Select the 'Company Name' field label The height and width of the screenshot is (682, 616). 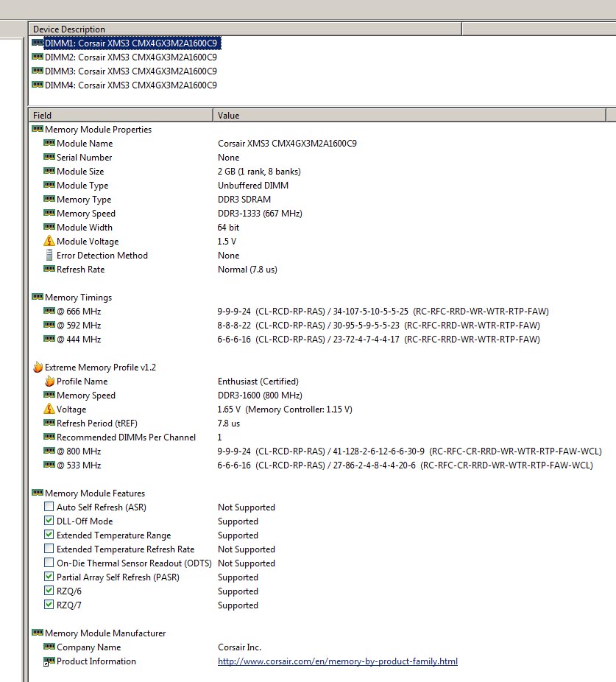click(x=88, y=647)
